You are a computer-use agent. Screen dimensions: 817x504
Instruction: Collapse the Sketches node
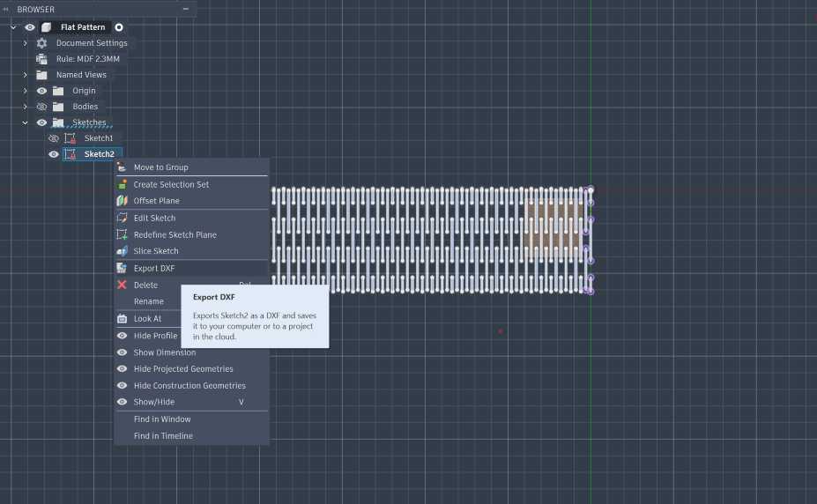pos(25,122)
